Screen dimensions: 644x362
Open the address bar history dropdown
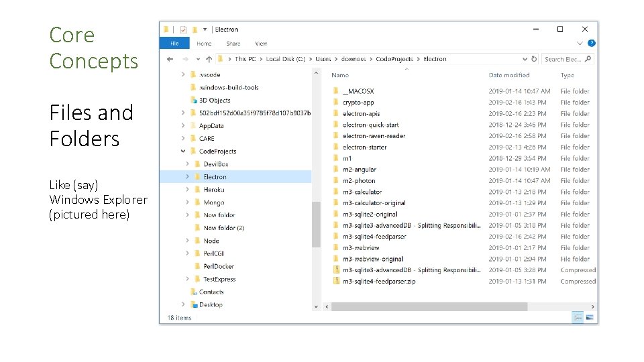tap(525, 59)
